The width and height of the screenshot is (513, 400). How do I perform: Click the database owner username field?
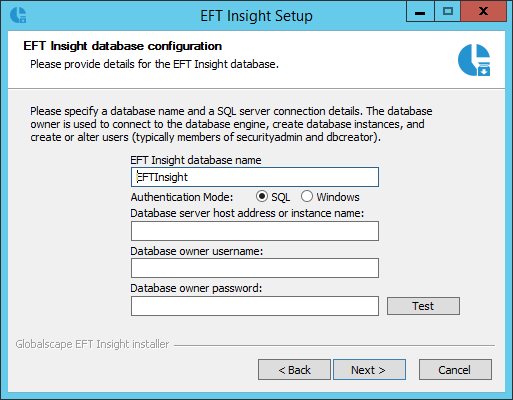point(255,268)
